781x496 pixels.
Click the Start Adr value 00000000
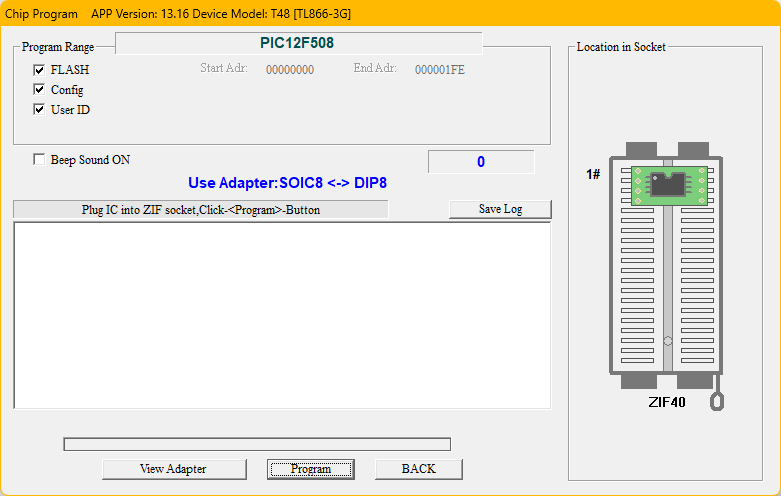[290, 70]
